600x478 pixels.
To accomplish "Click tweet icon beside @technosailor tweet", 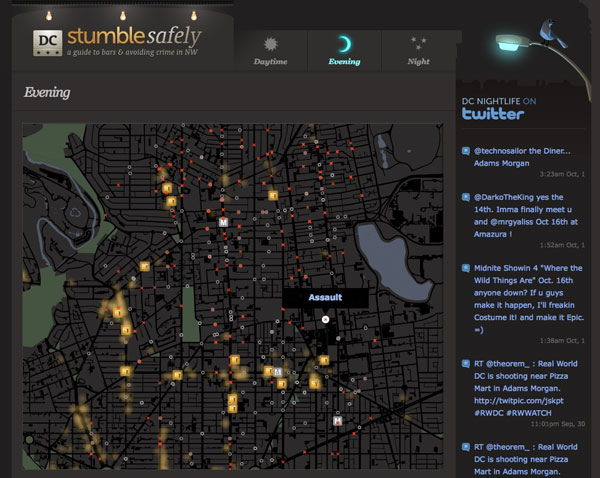I will pos(466,151).
